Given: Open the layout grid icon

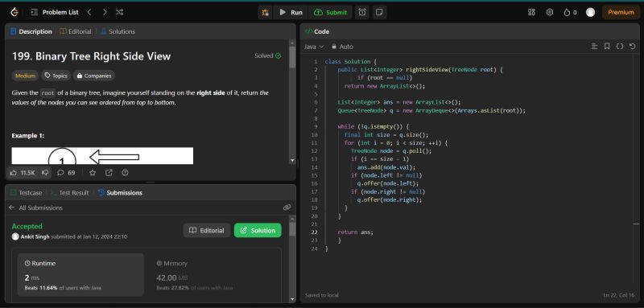Looking at the screenshot, I should (531, 12).
